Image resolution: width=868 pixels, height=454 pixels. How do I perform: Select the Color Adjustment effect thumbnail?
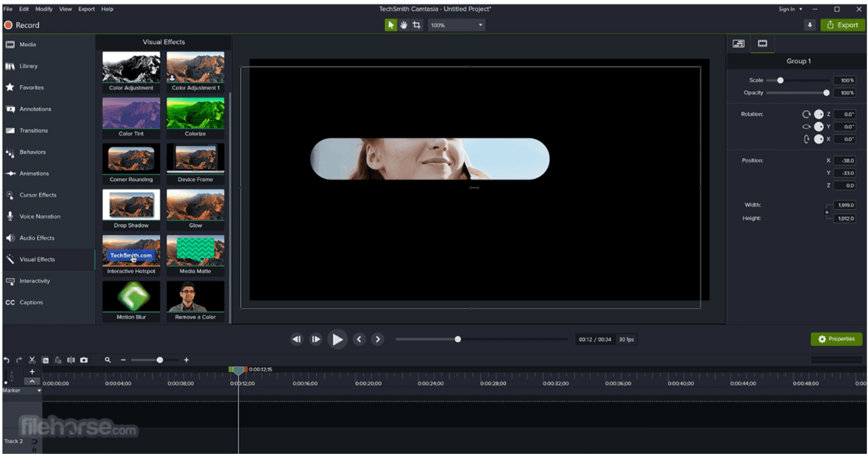131,72
